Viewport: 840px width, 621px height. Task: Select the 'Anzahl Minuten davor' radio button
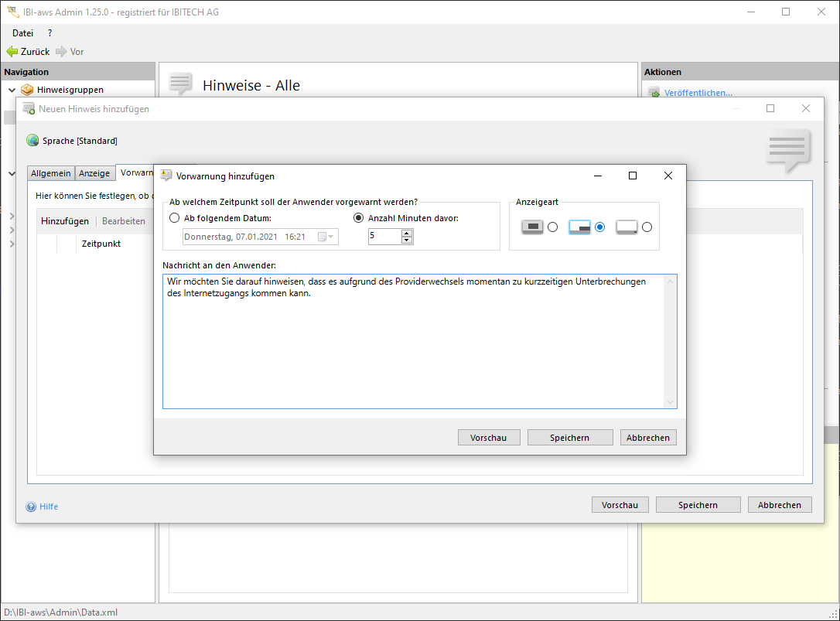click(x=358, y=218)
